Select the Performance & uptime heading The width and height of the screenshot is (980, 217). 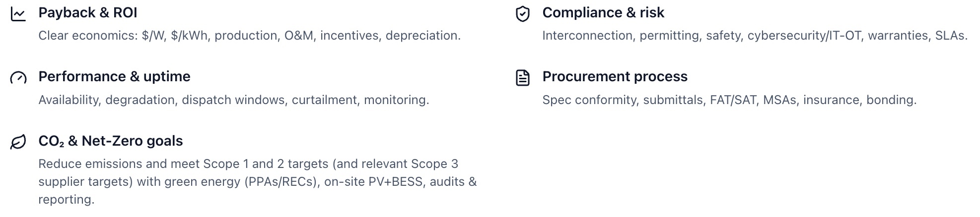[114, 77]
